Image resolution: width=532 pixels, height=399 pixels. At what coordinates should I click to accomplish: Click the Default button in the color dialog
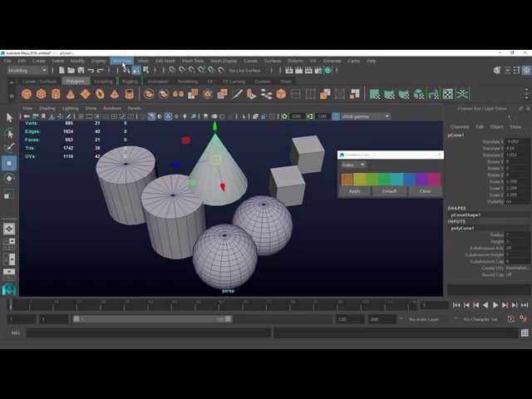point(389,191)
